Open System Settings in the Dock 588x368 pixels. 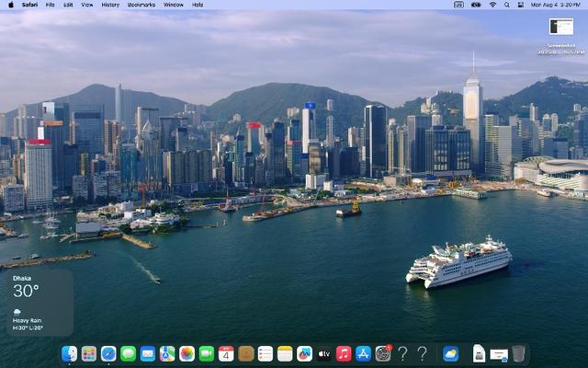[383, 353]
